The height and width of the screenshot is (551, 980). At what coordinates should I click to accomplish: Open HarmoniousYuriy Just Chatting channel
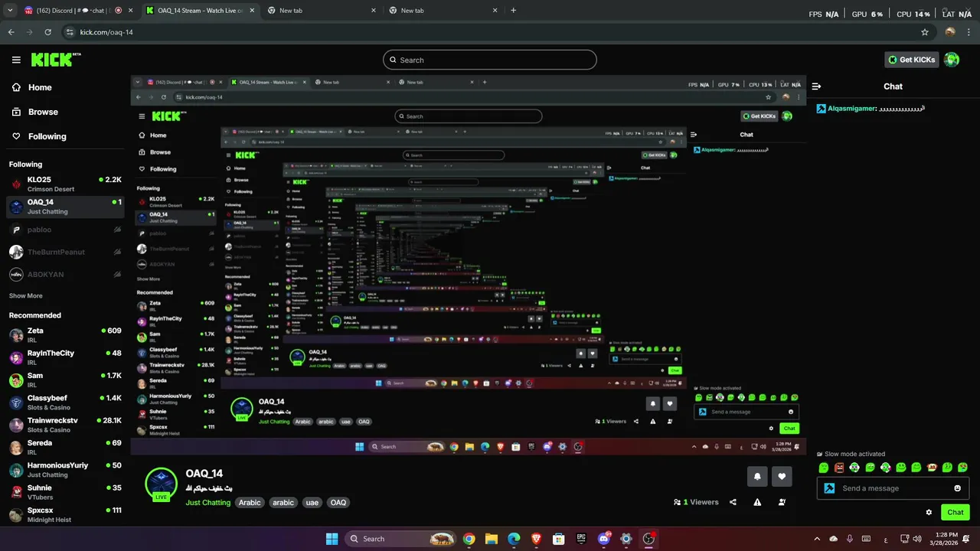pyautogui.click(x=65, y=469)
